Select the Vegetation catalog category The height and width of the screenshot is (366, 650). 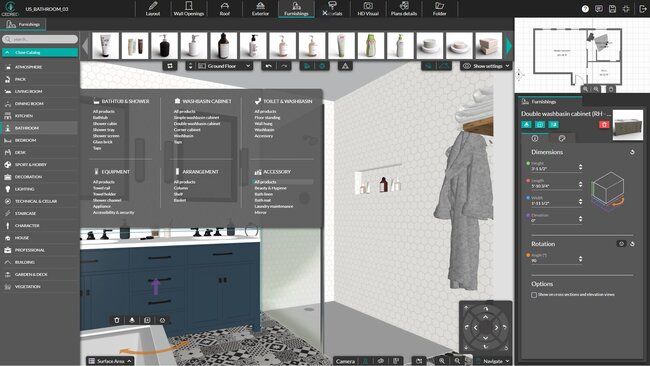coord(40,286)
